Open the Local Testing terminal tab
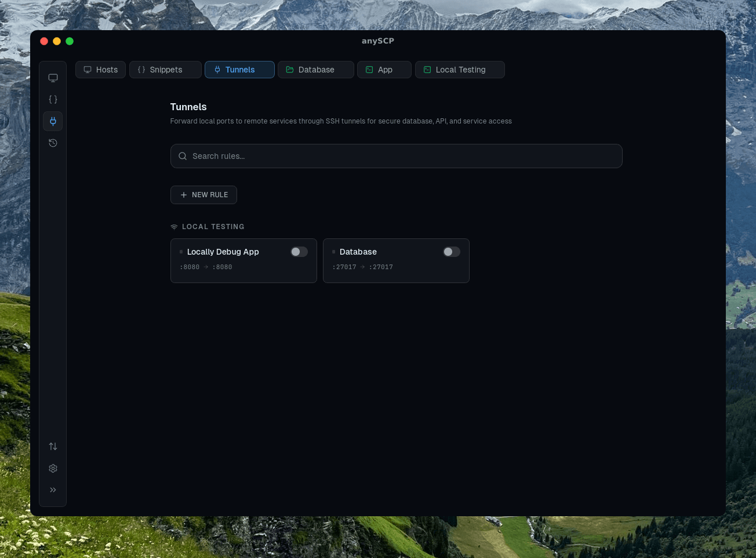The height and width of the screenshot is (558, 756). click(460, 70)
